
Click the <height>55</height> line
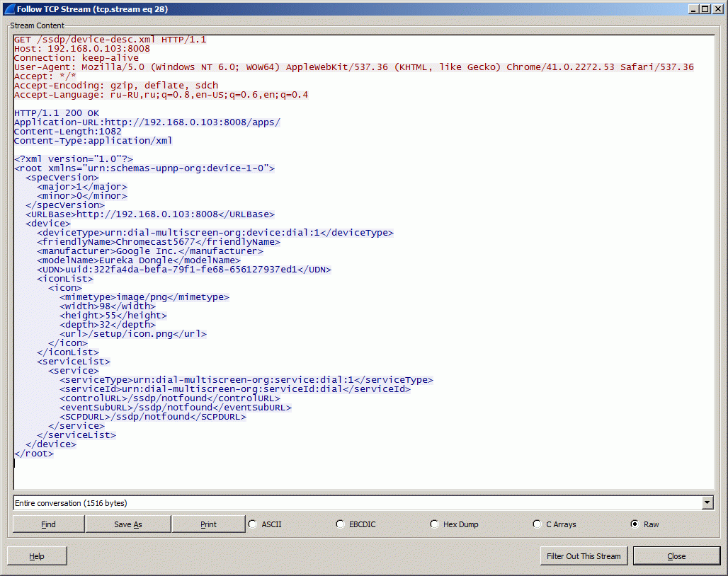(113, 316)
